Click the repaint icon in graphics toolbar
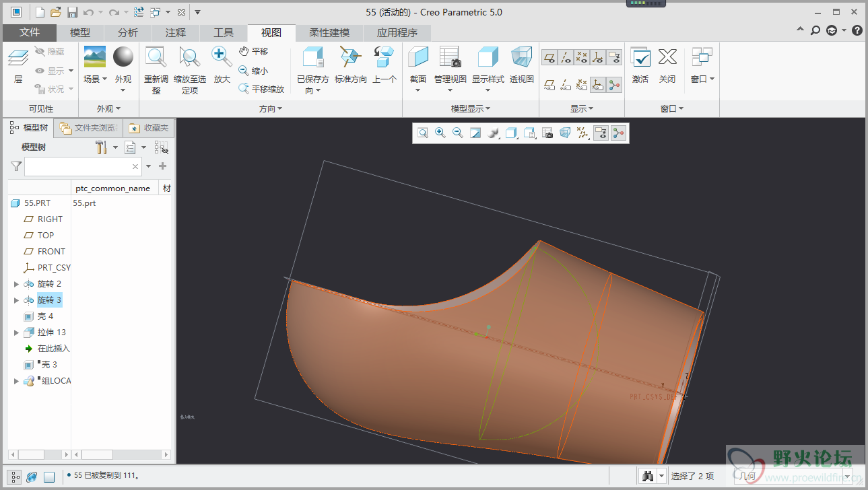Image resolution: width=868 pixels, height=490 pixels. pyautogui.click(x=475, y=133)
